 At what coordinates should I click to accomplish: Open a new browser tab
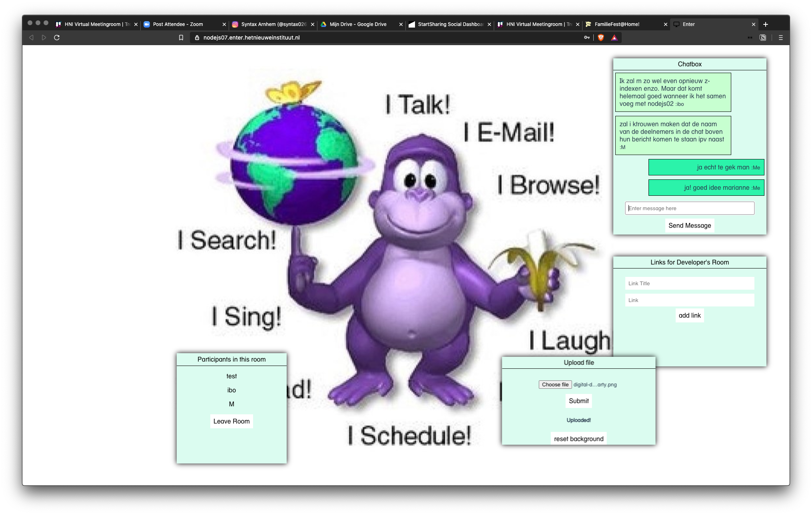coord(766,24)
